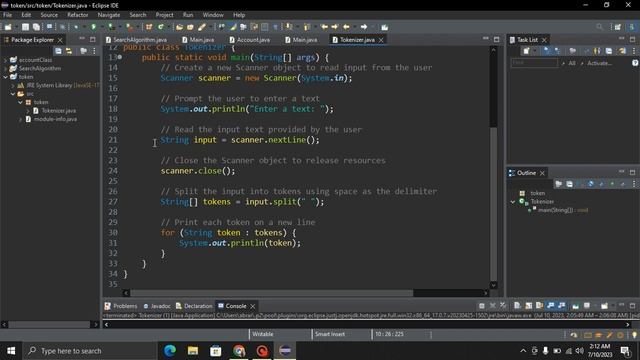640x360 pixels.
Task: Click the Activate... link in Task List
Action: tap(599, 63)
